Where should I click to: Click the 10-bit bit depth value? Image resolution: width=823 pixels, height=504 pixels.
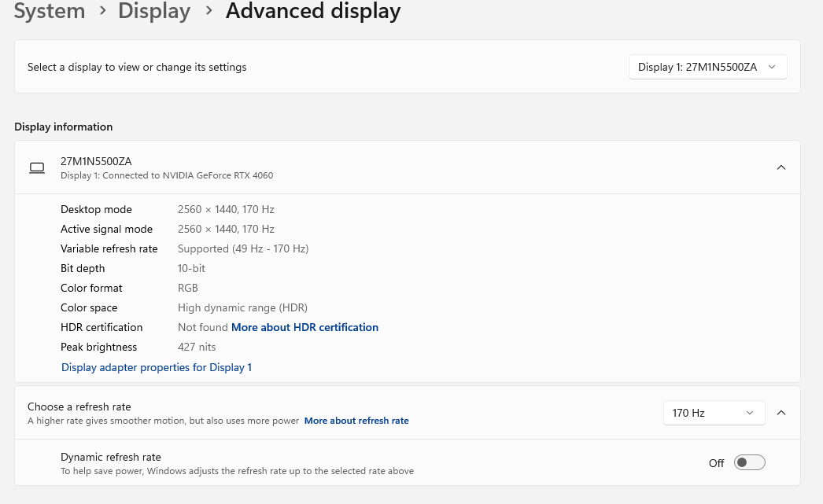[x=192, y=268]
